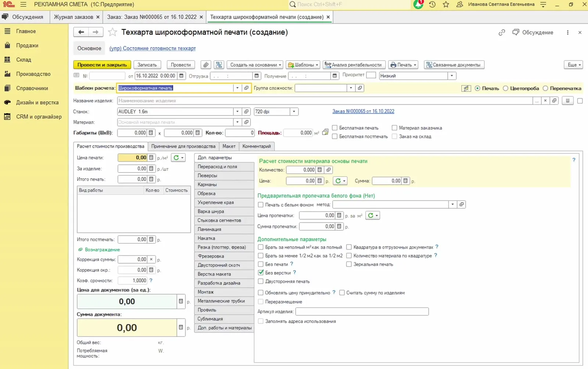Open the 720 dpi resolution dropdown
Viewport: 588px width, 369px height.
click(x=294, y=112)
